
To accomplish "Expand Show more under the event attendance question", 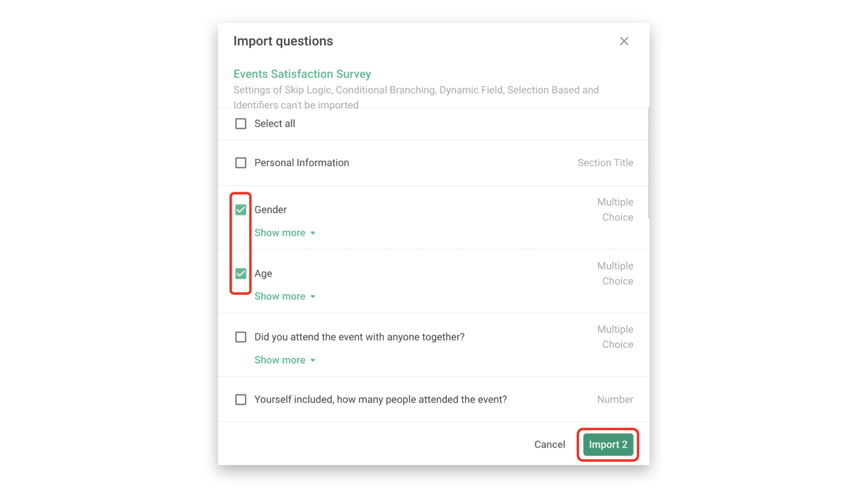I will point(279,360).
